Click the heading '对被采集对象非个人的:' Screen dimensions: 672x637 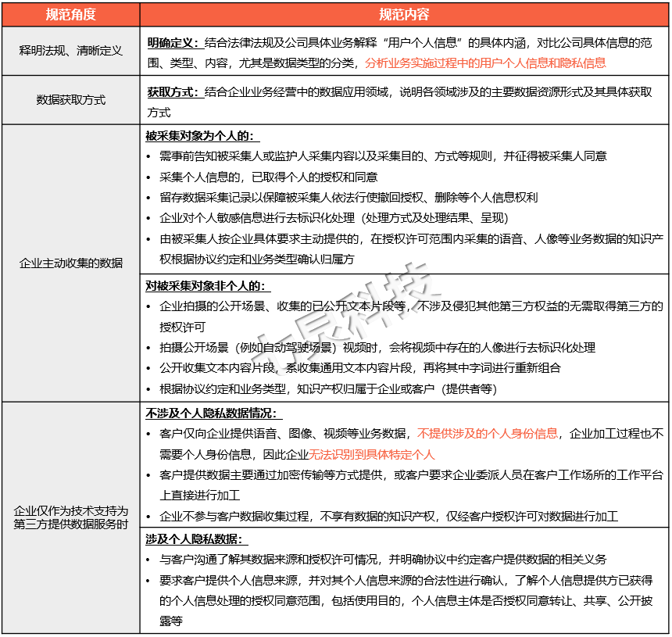[x=208, y=286]
